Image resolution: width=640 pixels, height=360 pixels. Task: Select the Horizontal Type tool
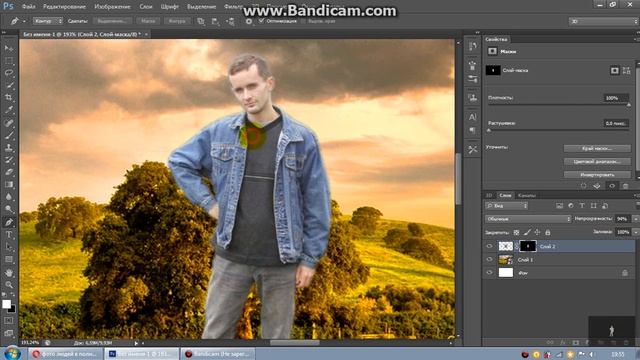click(x=9, y=235)
